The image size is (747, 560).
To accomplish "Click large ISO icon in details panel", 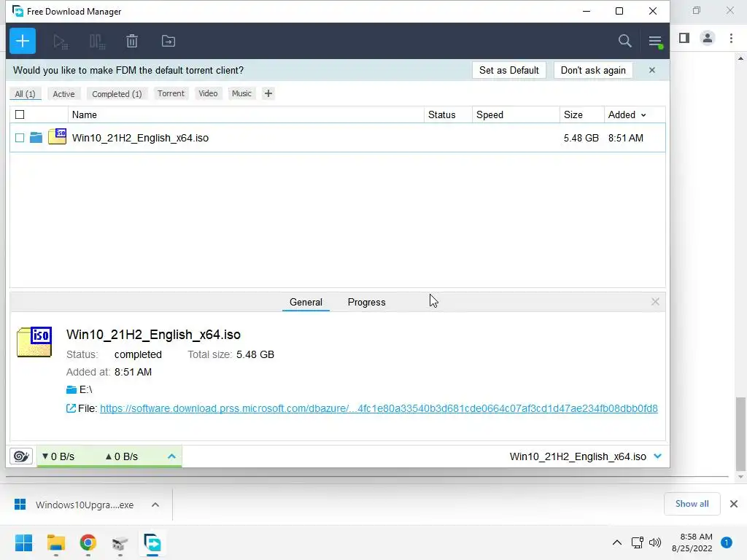I will (34, 341).
